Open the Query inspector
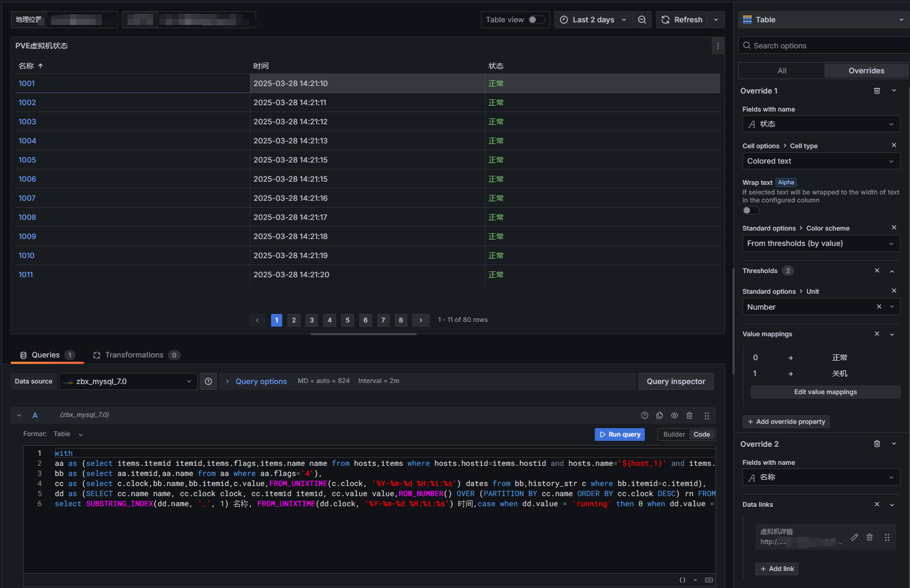This screenshot has width=910, height=588. (676, 381)
